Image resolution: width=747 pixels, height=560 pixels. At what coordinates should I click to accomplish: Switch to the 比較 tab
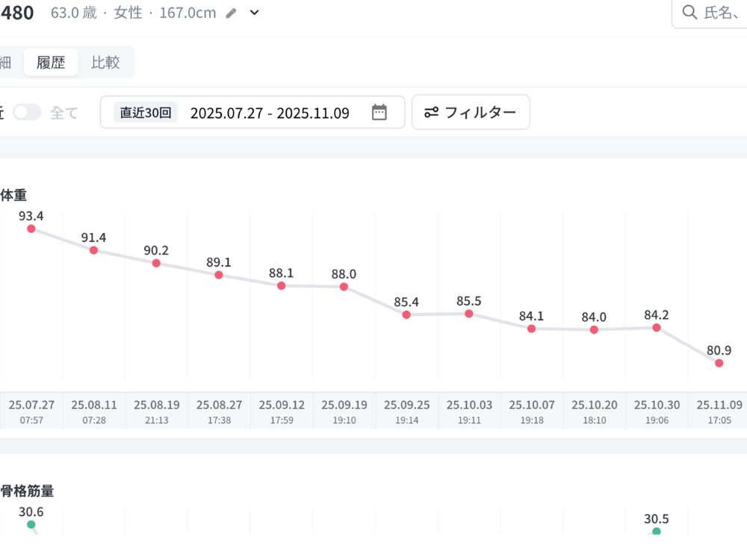click(x=105, y=62)
